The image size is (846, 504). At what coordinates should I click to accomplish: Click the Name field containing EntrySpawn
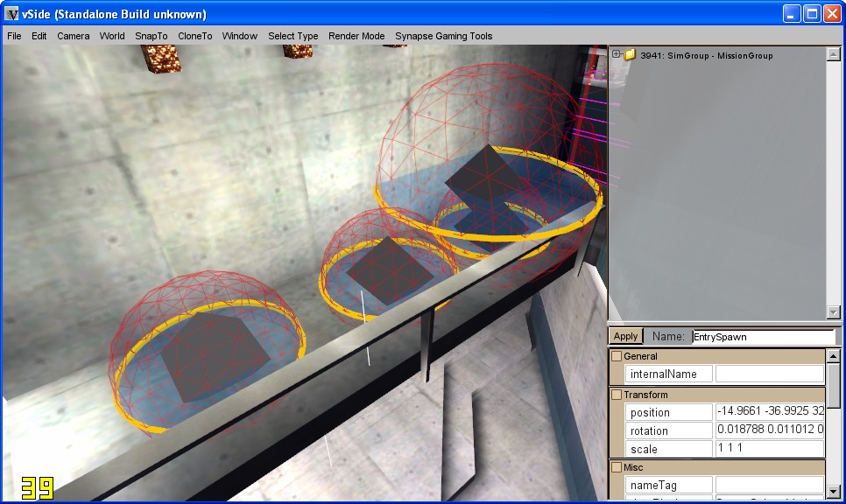pyautogui.click(x=762, y=336)
